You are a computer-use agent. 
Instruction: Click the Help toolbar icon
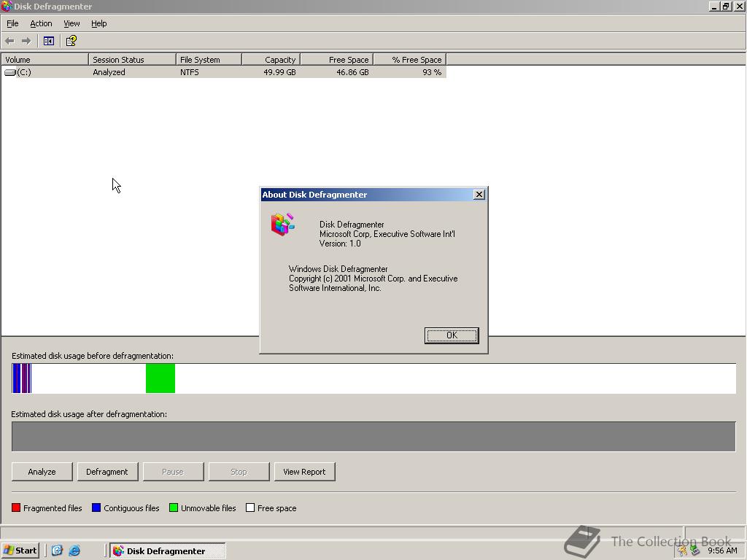click(x=71, y=41)
